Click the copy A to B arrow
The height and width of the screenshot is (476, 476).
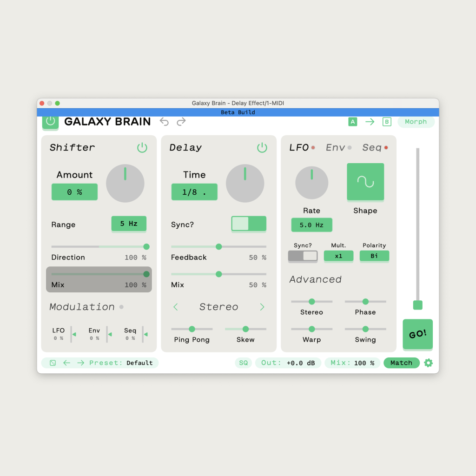[370, 122]
